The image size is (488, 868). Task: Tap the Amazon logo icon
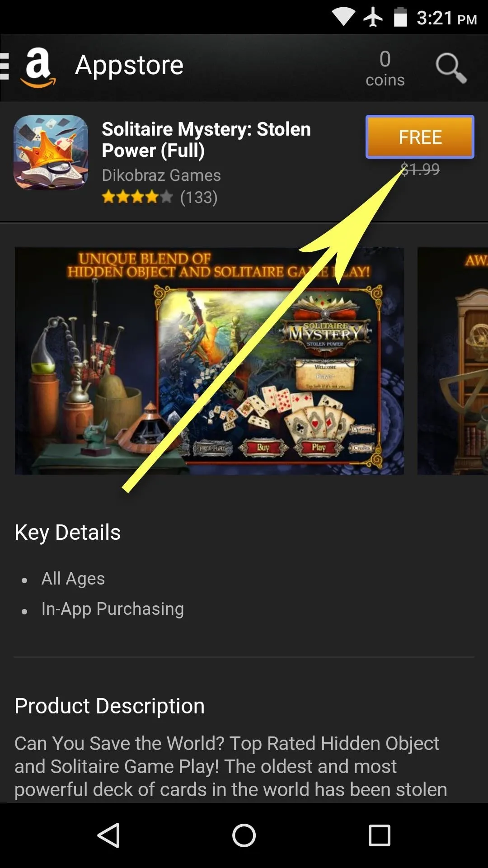pyautogui.click(x=38, y=68)
